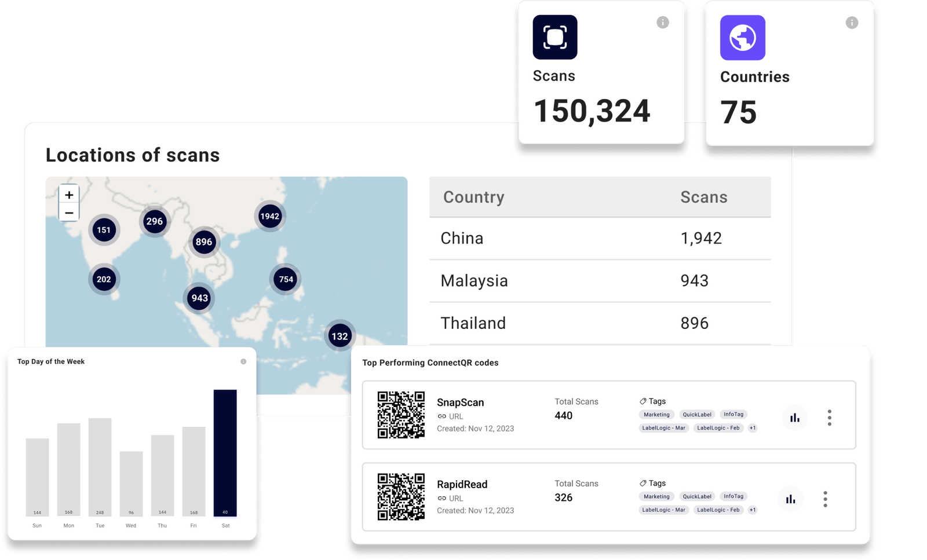The height and width of the screenshot is (560, 927).
Task: Select the Marketing tag on SnapScan
Action: [656, 414]
